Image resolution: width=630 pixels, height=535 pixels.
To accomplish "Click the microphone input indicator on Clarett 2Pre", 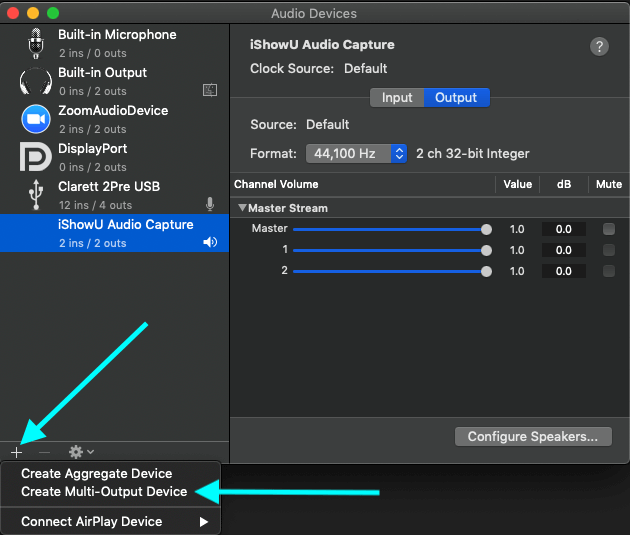I will [210, 204].
